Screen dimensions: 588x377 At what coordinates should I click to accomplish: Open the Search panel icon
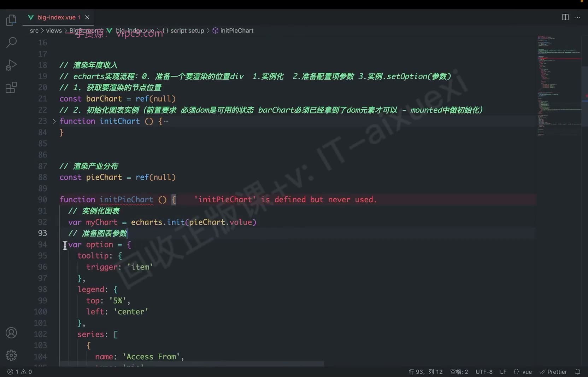(x=11, y=42)
